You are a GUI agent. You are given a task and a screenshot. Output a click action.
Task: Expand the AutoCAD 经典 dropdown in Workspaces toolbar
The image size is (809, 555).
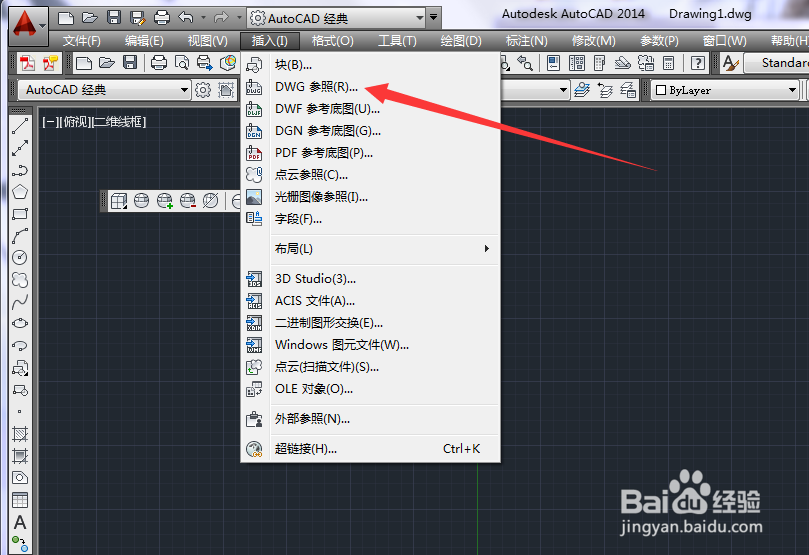click(x=184, y=90)
